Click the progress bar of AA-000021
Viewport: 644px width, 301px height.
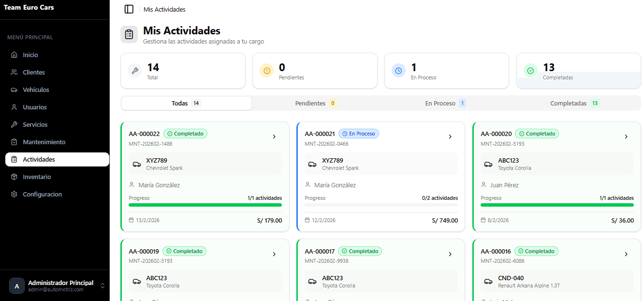tap(381, 206)
